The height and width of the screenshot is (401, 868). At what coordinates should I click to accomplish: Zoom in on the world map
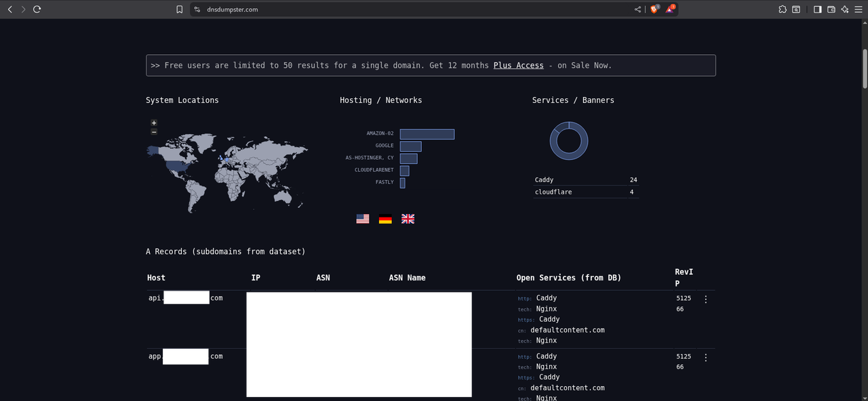coord(154,123)
